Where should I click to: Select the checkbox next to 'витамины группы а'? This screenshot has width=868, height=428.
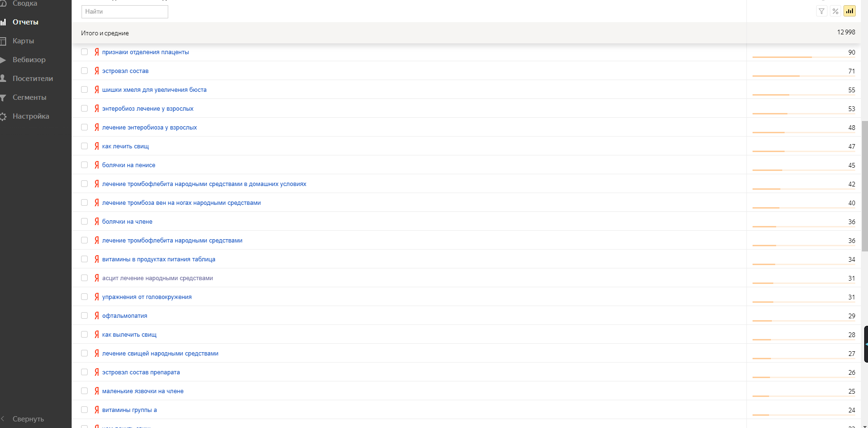coord(84,410)
